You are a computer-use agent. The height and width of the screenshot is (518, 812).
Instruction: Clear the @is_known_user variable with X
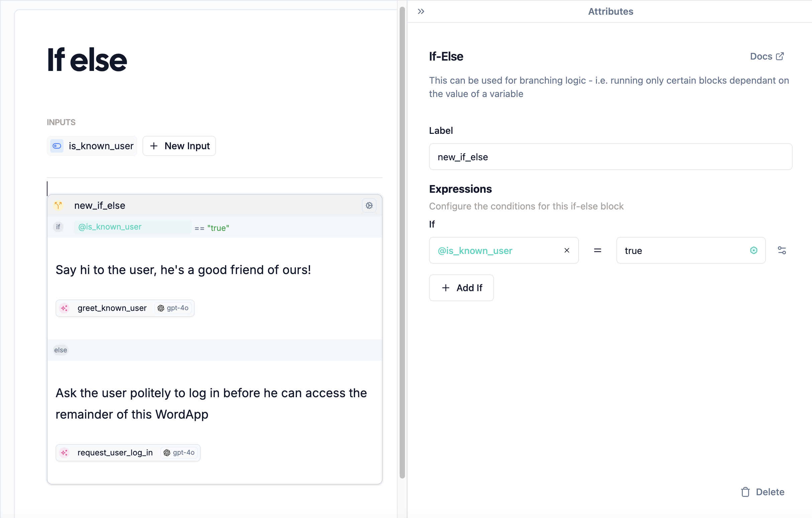567,250
